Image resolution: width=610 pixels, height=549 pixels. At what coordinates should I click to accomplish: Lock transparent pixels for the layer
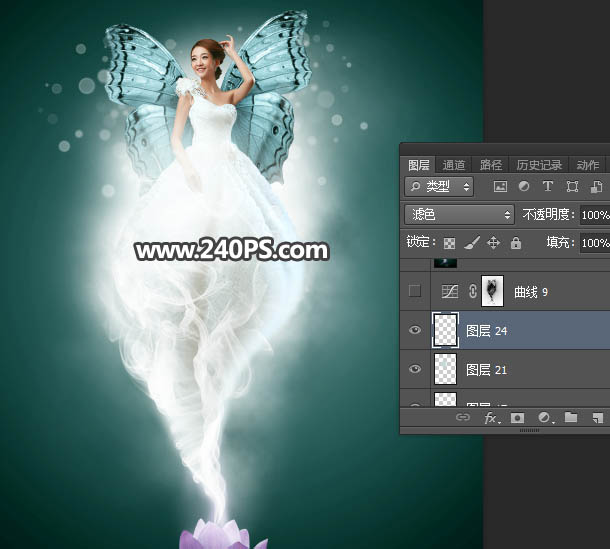(x=450, y=243)
